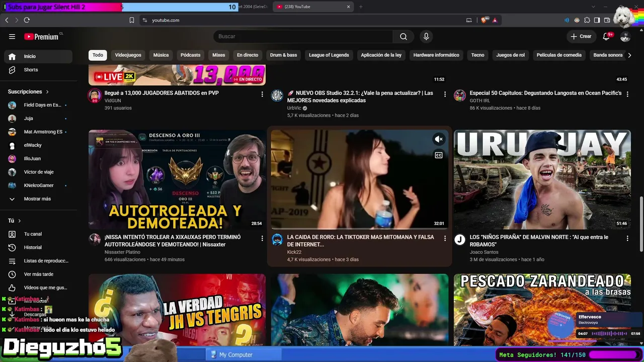644x362 pixels.
Task: Click the install app icon in address bar
Action: (x=469, y=20)
